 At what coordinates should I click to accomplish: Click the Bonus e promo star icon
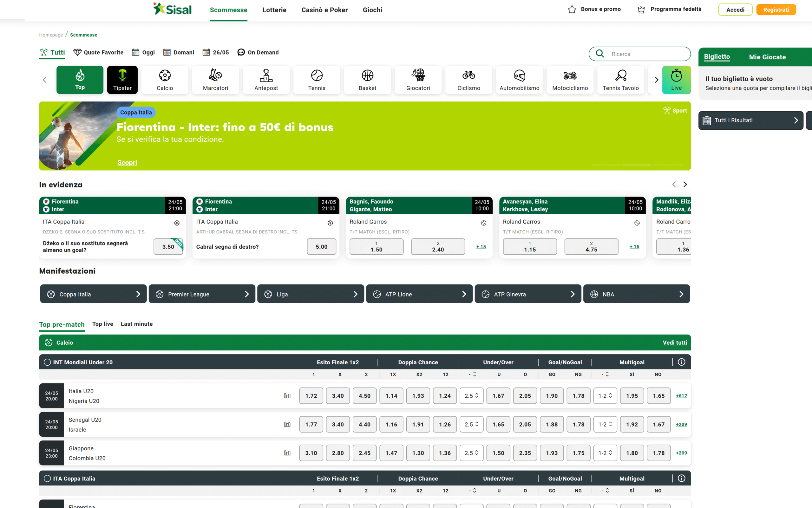tap(572, 10)
